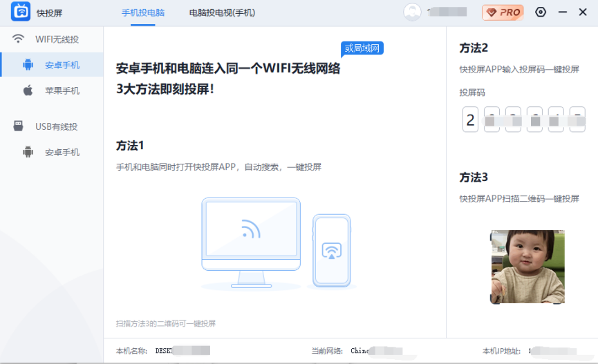Click the 快投屏 app title text
This screenshot has width=598, height=364.
coord(49,13)
